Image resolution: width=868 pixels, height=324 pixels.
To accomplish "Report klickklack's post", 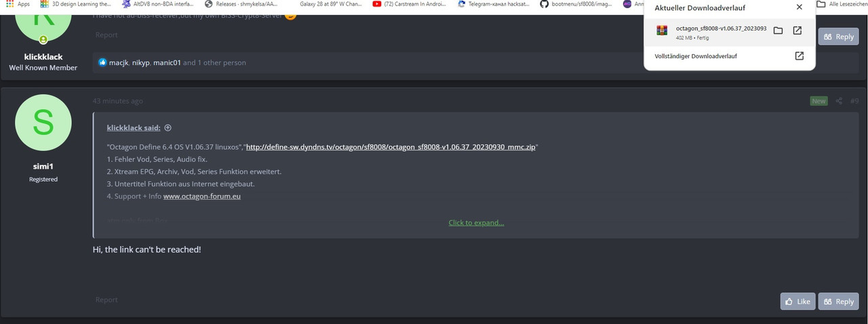I will coord(106,35).
